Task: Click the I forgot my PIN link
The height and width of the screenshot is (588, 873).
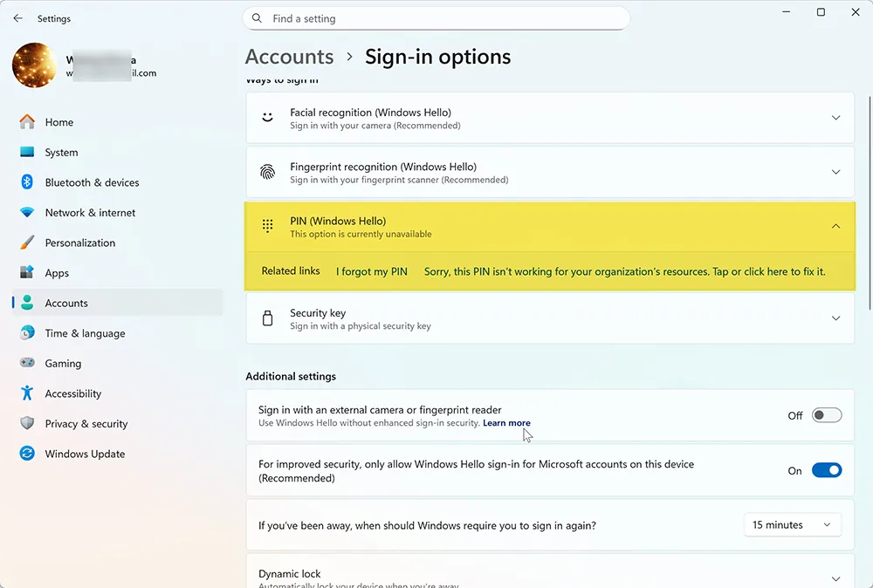Action: click(372, 271)
